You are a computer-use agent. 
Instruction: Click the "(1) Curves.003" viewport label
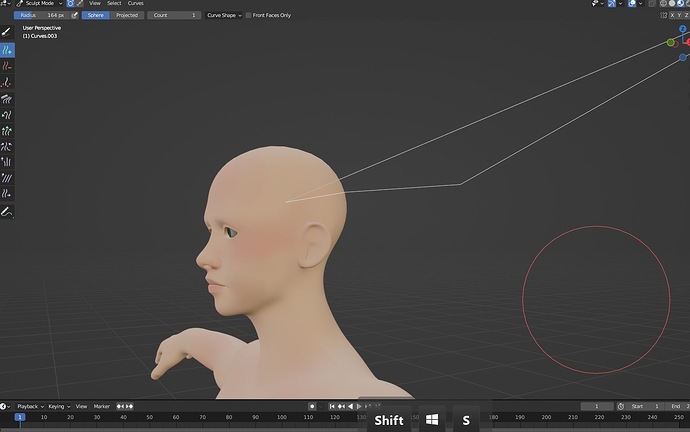pos(40,36)
